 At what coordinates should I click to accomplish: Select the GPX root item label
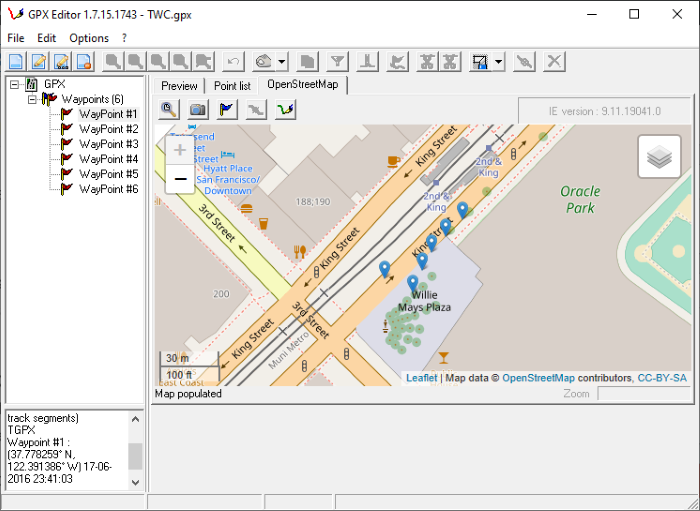coord(54,84)
